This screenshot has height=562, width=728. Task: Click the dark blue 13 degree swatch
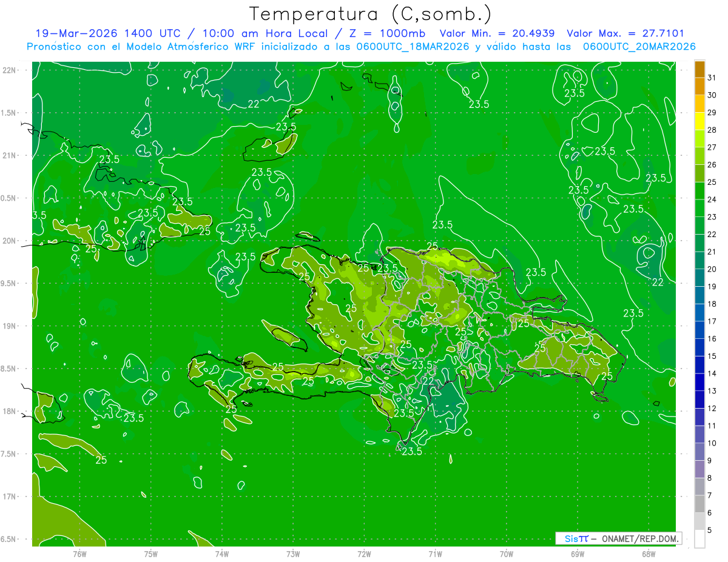(x=699, y=382)
